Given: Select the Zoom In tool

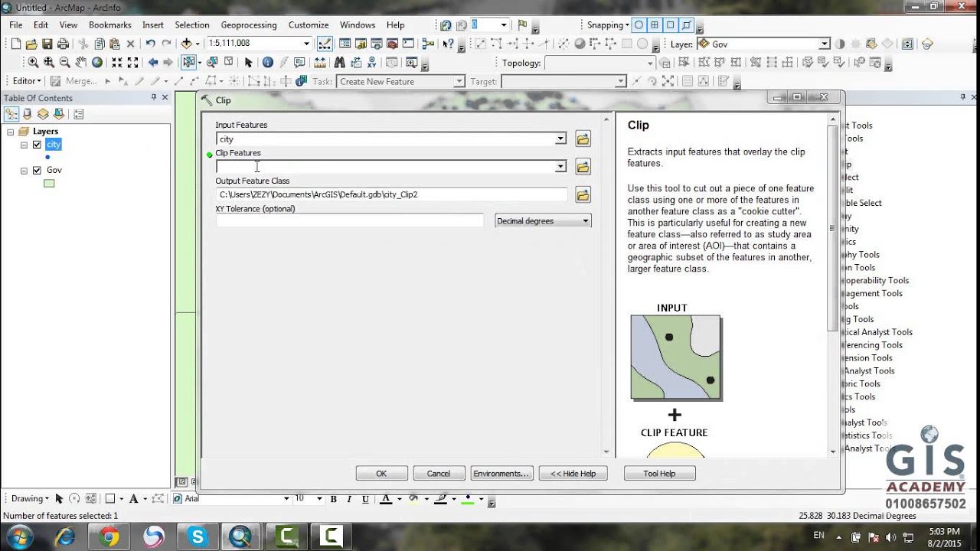Looking at the screenshot, I should pos(34,62).
